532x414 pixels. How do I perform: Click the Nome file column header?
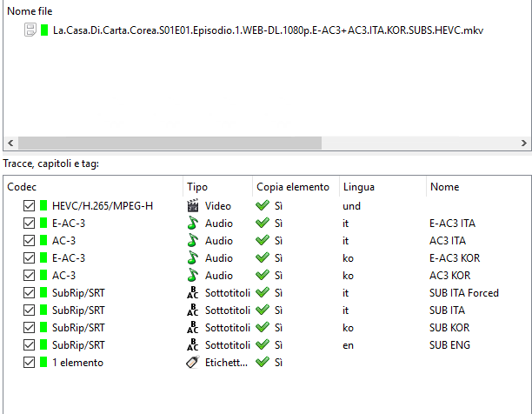click(x=30, y=11)
